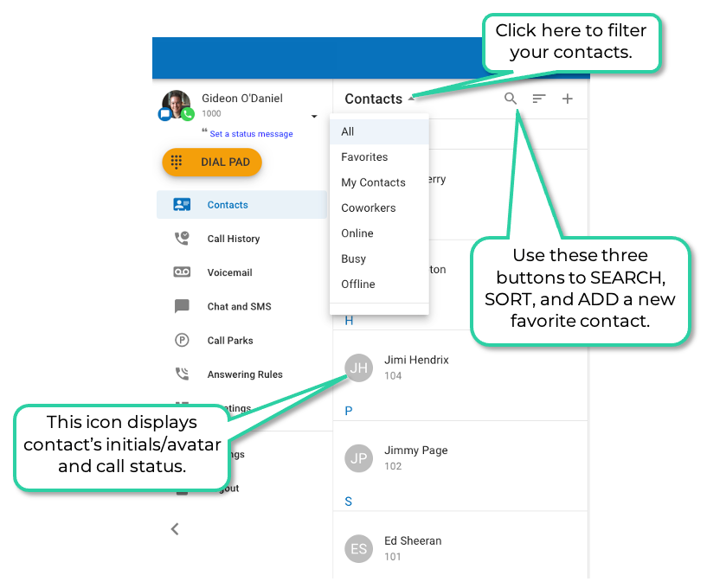Click the blue chat badge on avatar
This screenshot has height=588, width=707.
(x=164, y=114)
